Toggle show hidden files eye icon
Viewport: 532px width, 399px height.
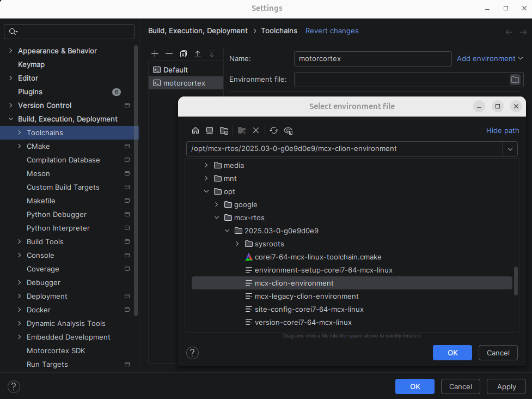(x=289, y=131)
